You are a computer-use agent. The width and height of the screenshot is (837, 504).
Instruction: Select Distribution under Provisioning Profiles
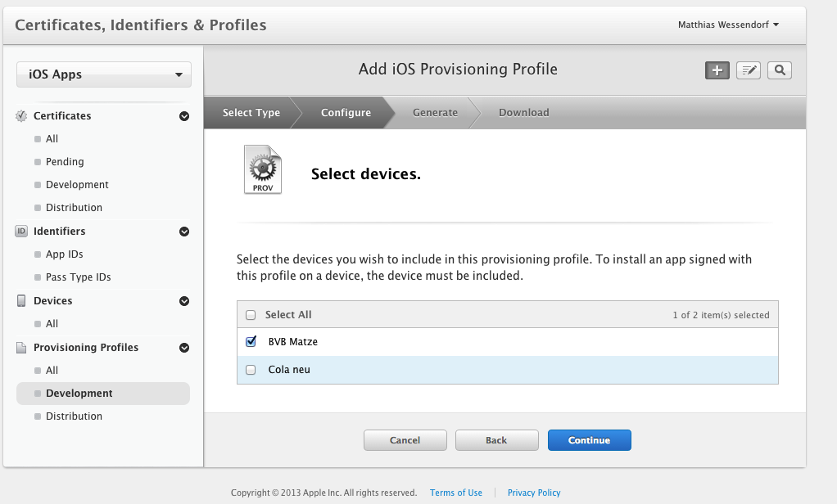(74, 416)
